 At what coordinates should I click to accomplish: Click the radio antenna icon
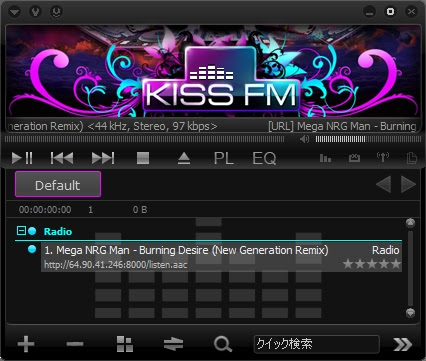pos(383,157)
